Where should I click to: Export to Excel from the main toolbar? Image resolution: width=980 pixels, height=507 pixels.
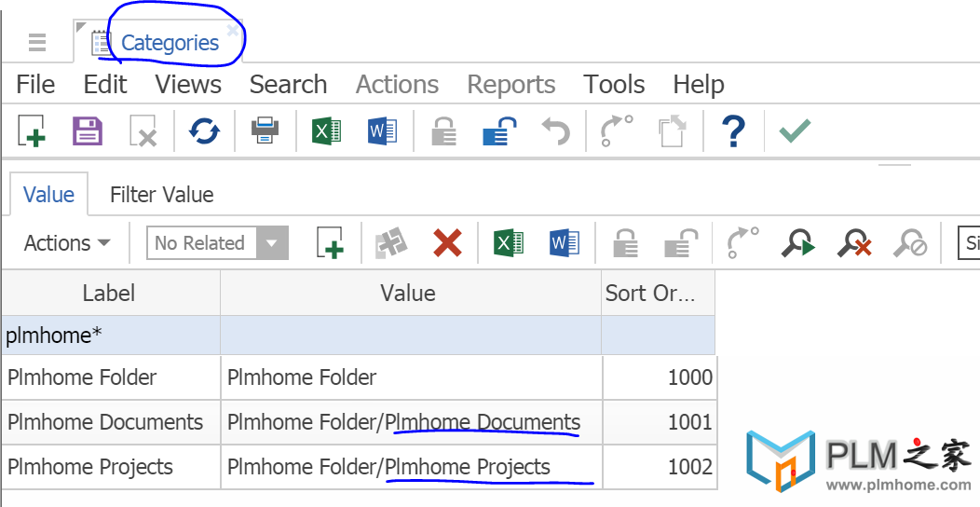click(326, 131)
